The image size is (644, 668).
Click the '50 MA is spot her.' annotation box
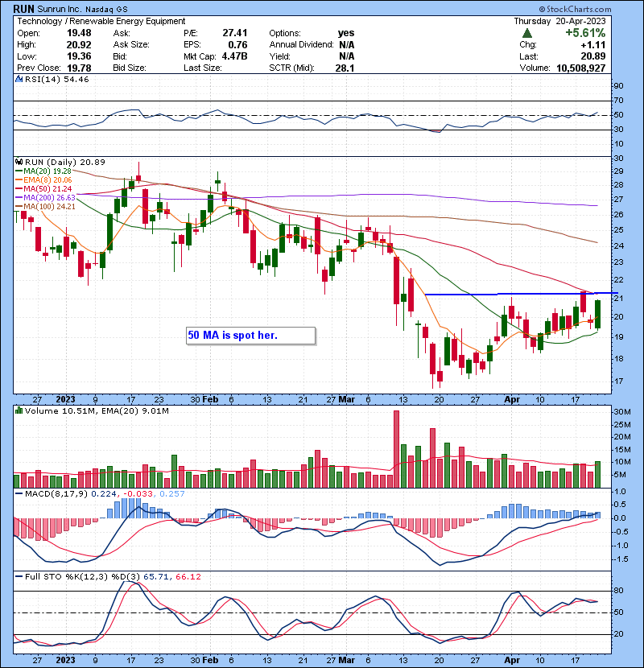click(251, 336)
